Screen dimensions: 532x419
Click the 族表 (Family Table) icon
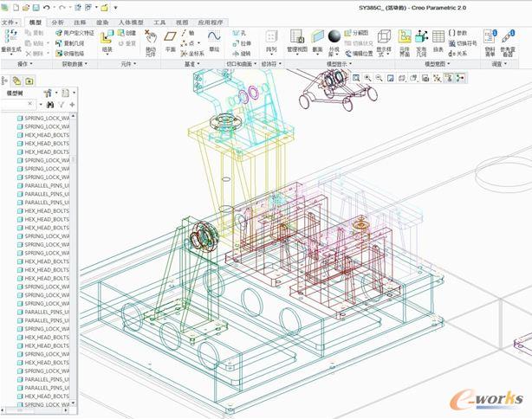coord(438,38)
